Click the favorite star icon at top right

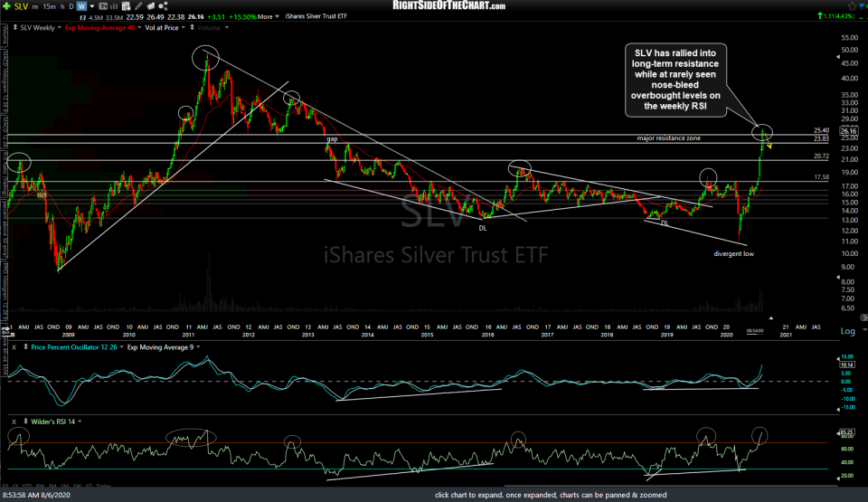852,6
